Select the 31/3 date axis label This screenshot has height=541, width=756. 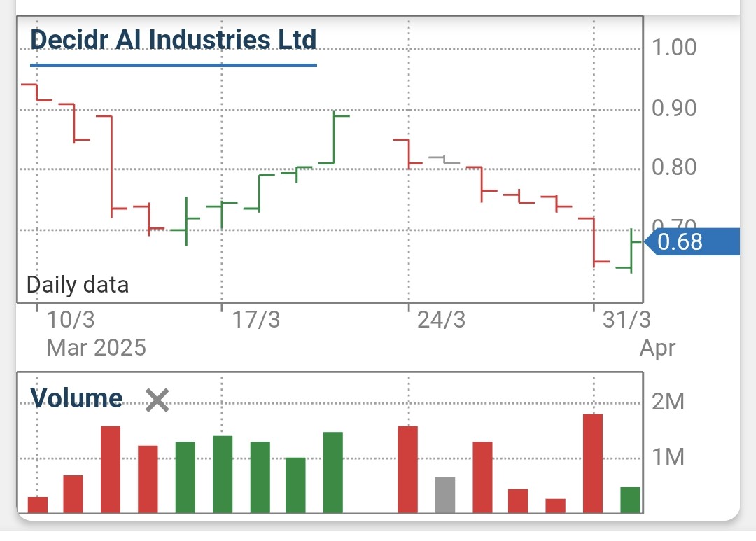[625, 321]
